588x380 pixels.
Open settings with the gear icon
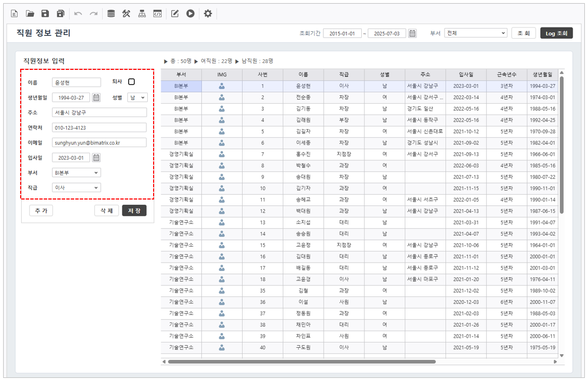tap(208, 14)
